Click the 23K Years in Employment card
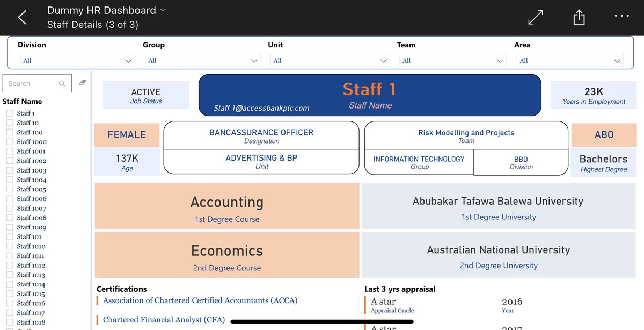Image resolution: width=644 pixels, height=330 pixels. 594,95
